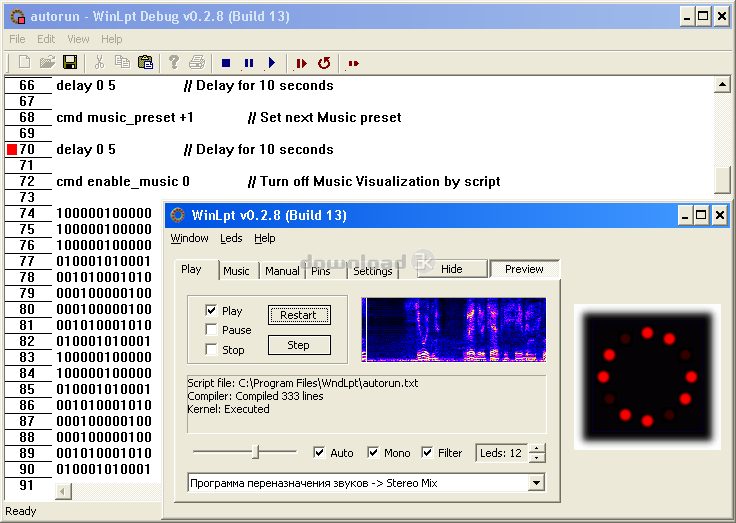Click pattern '010001010001' on line 77
736x523 pixels.
[103, 261]
